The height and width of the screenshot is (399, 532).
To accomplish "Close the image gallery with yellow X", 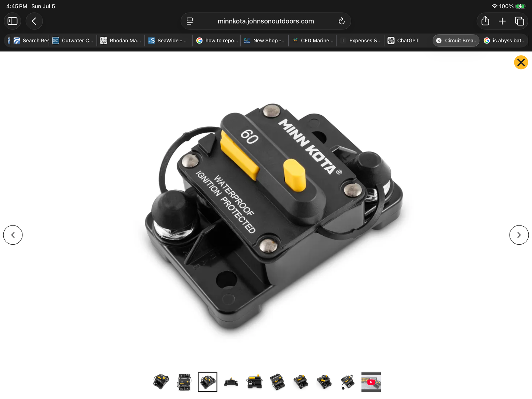I will tap(521, 62).
